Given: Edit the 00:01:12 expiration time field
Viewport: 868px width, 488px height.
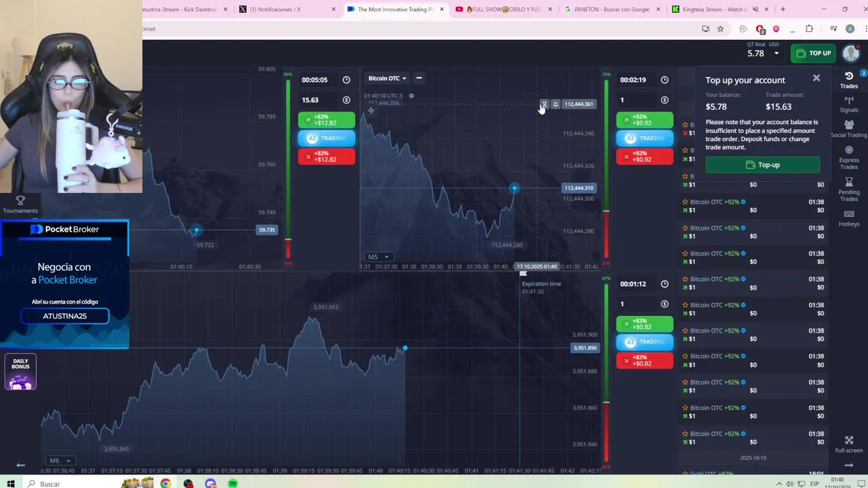Looking at the screenshot, I should pos(644,284).
